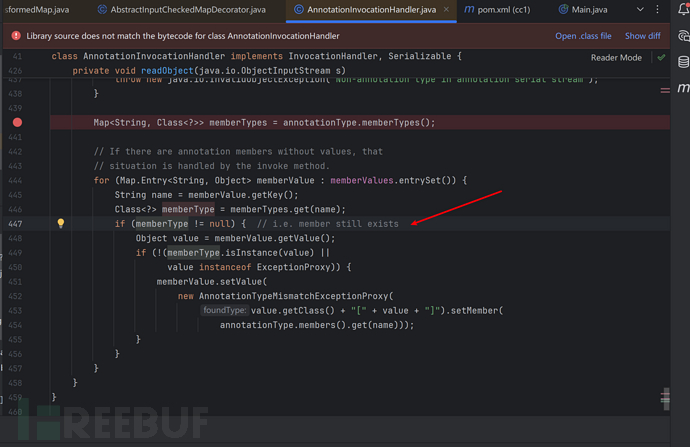Click the editor scrollbar stripe marks near bottom
Viewport: 690px width, 447px height.
[665, 398]
